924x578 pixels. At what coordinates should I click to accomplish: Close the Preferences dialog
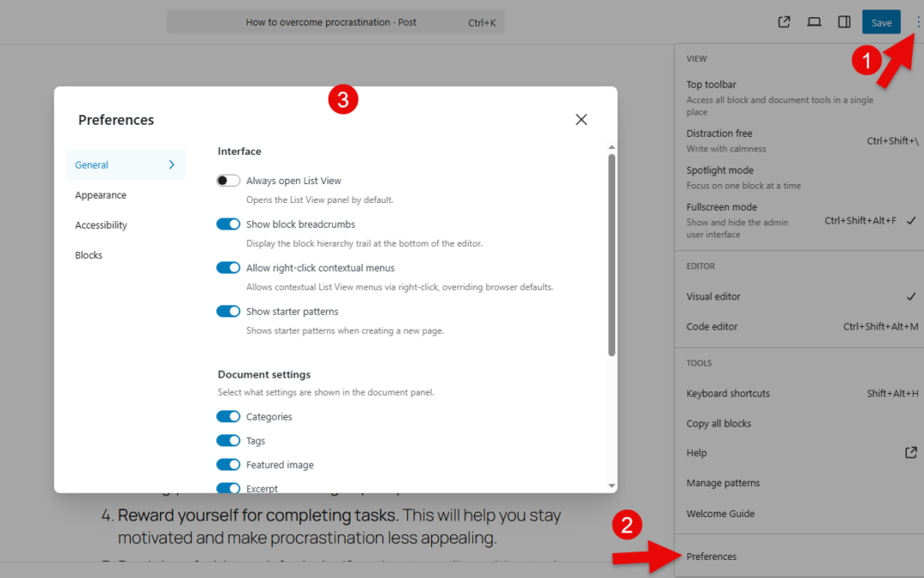(581, 120)
